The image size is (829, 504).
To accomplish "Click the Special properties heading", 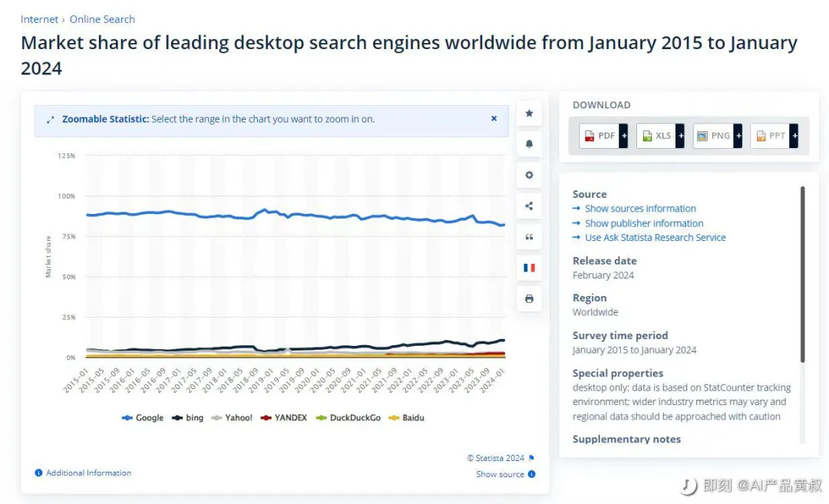I will click(x=617, y=374).
